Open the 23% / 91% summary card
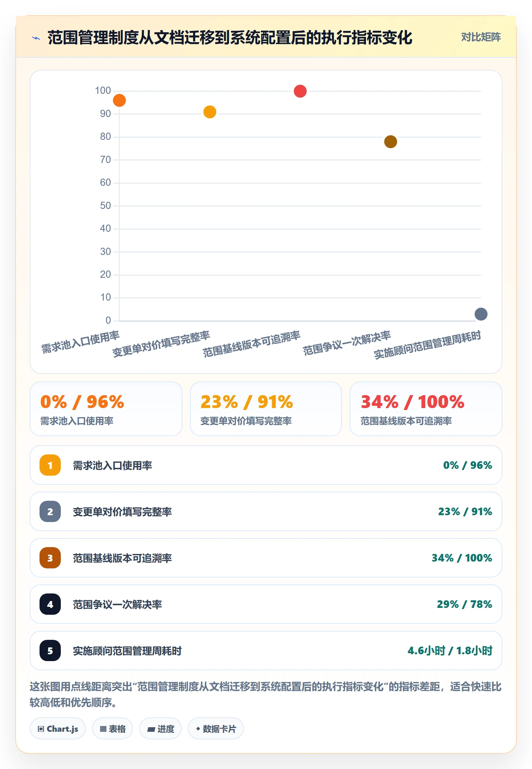This screenshot has height=769, width=532. pos(266,409)
